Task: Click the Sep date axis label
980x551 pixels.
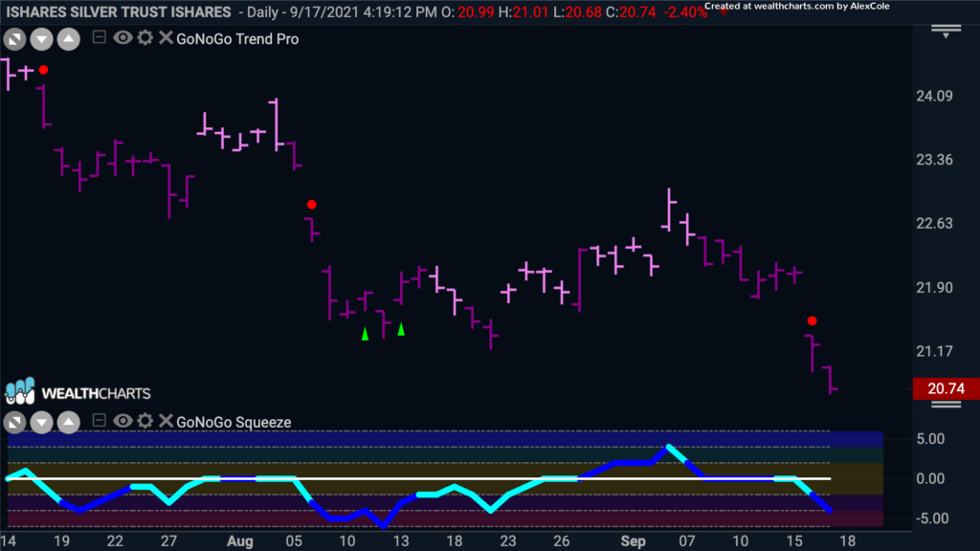Action: point(634,541)
